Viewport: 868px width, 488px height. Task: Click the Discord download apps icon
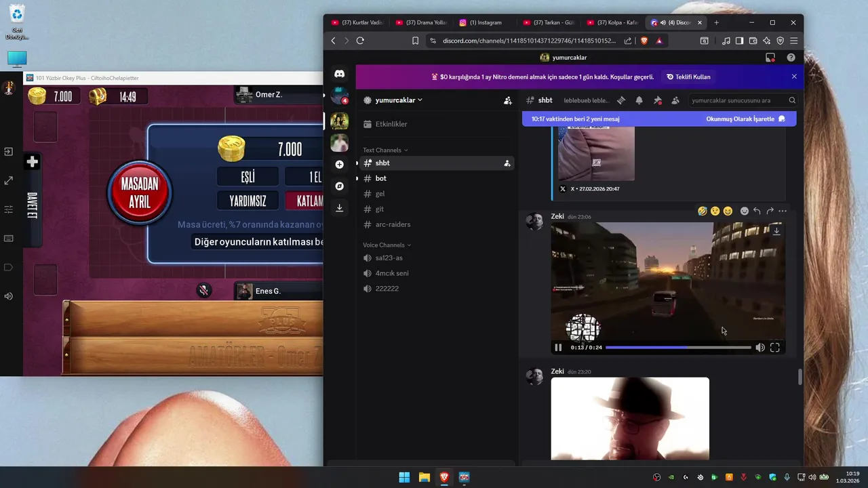(x=339, y=207)
